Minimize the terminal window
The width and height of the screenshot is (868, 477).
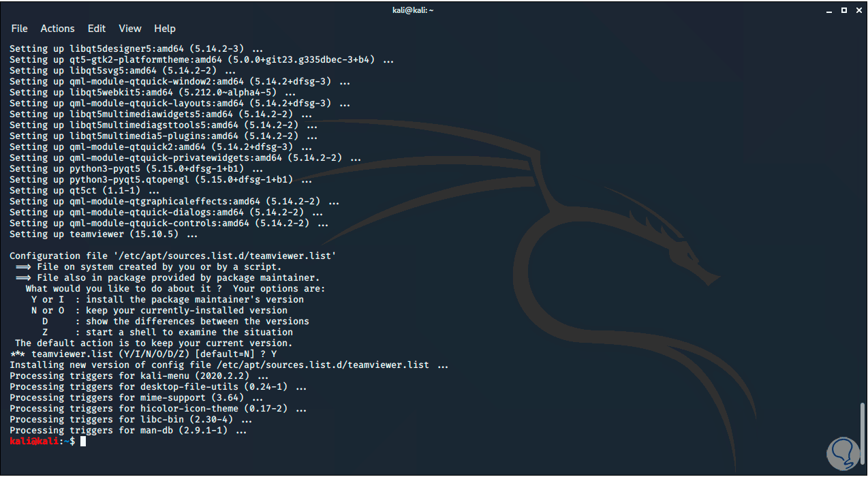pos(831,10)
